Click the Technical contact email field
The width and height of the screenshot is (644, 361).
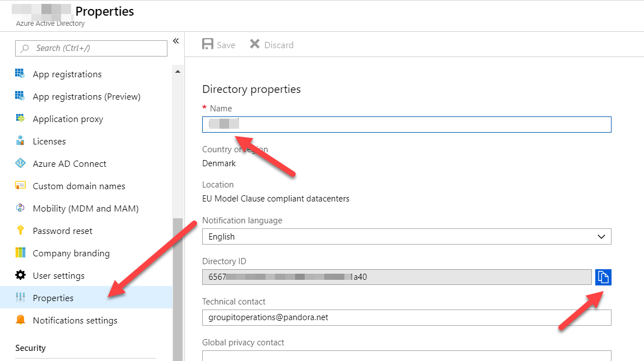[x=406, y=317]
